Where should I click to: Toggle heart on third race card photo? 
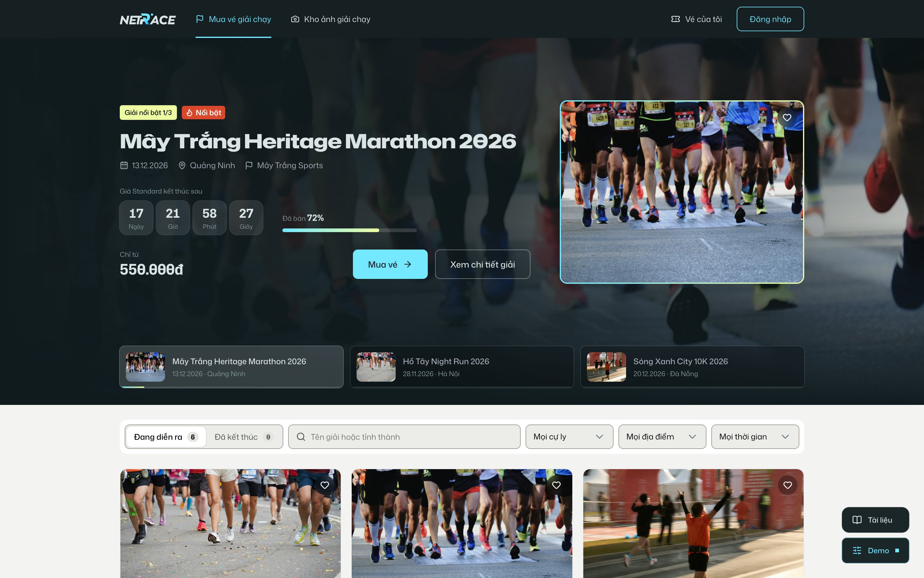pyautogui.click(x=788, y=485)
